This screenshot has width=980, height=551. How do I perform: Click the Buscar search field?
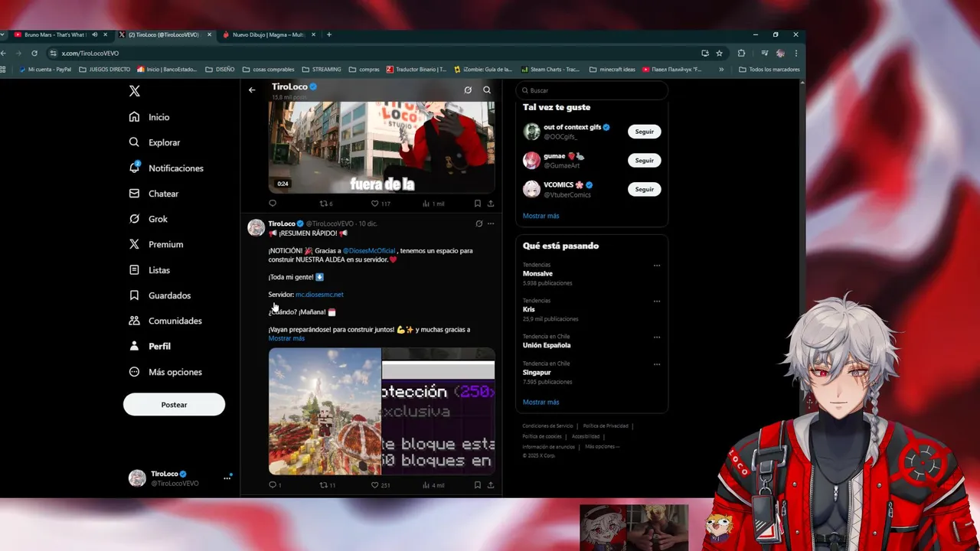tap(592, 90)
